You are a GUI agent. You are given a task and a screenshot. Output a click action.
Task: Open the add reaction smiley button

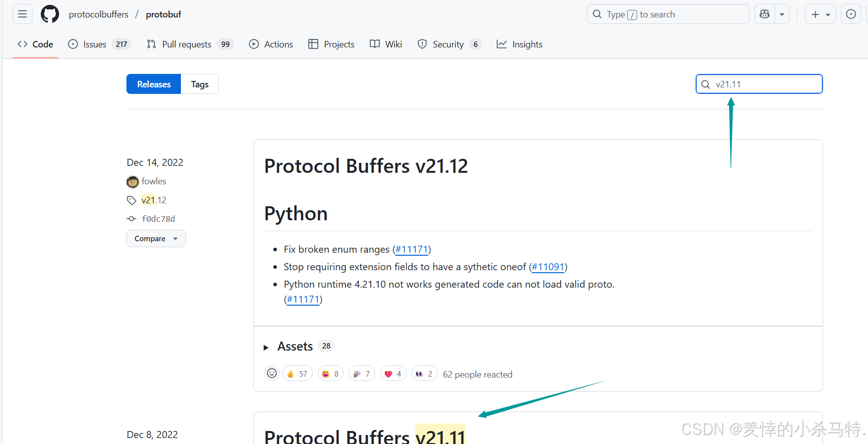pyautogui.click(x=272, y=373)
